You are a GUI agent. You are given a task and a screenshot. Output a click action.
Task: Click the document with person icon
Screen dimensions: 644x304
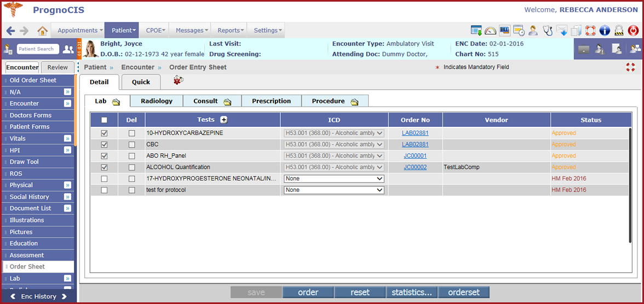617,49
